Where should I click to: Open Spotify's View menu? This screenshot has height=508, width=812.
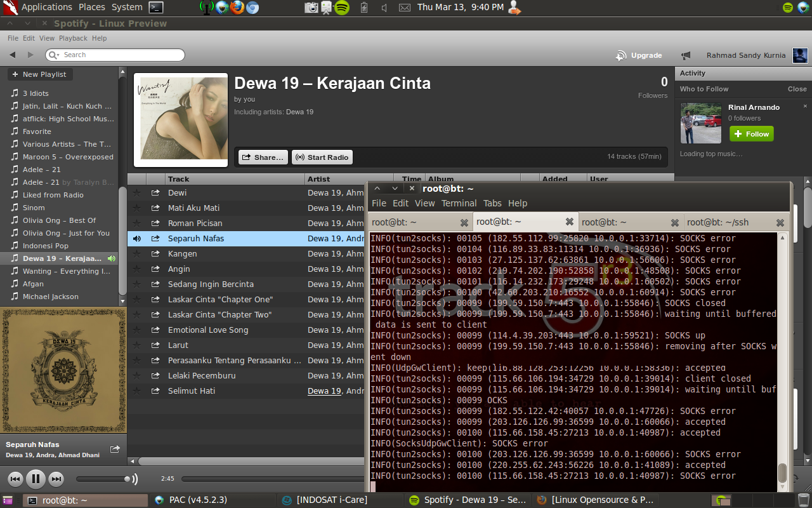click(47, 38)
